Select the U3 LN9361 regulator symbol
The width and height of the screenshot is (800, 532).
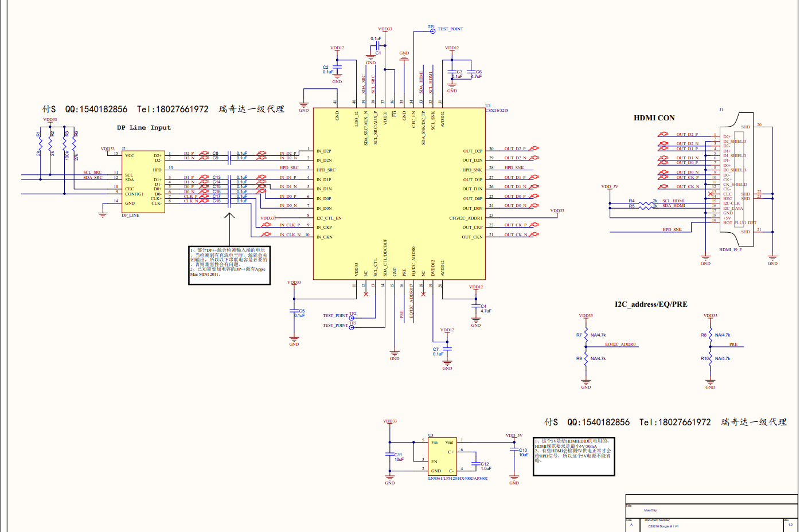[x=443, y=456]
